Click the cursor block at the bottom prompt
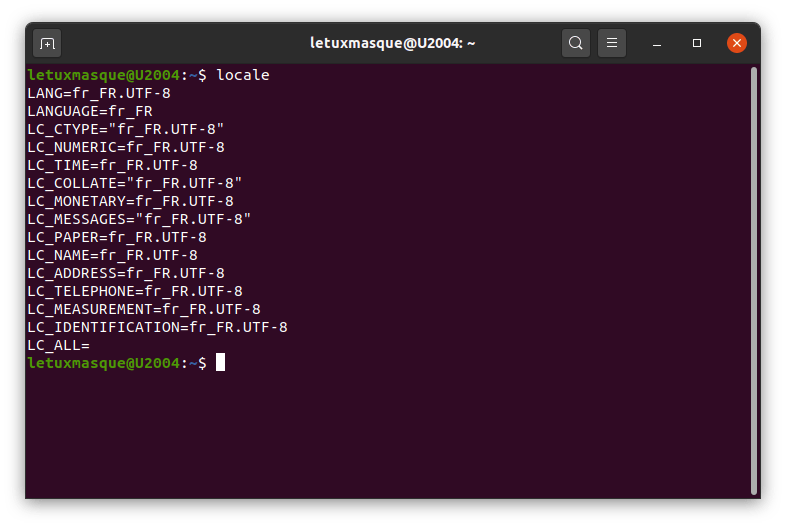The image size is (786, 527). (221, 363)
